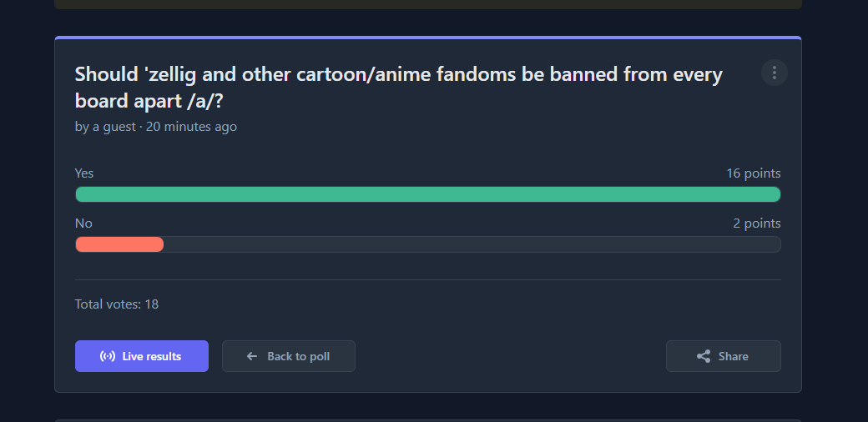The width and height of the screenshot is (868, 422).
Task: Click the purple top border of the poll card
Action: coord(427,38)
